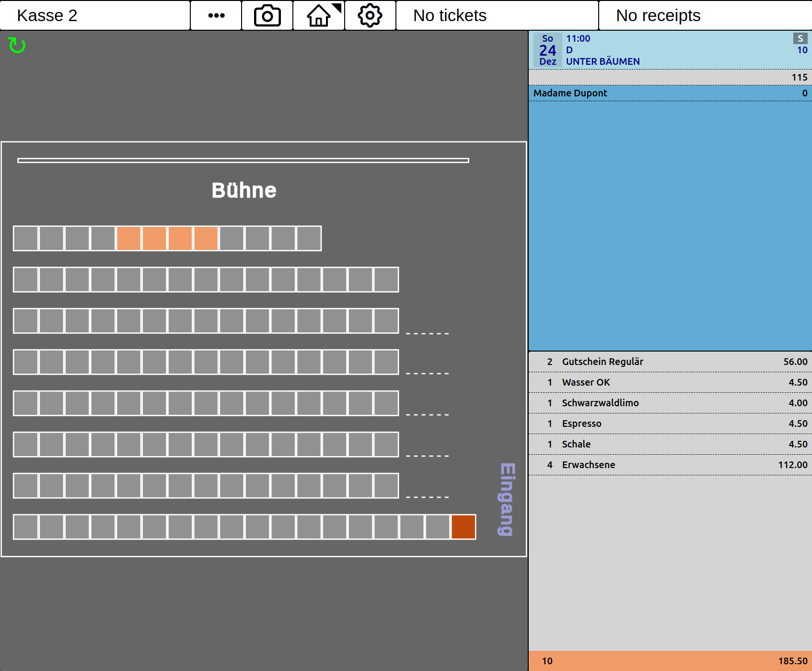Click the Erwachsene ticket line

point(670,465)
